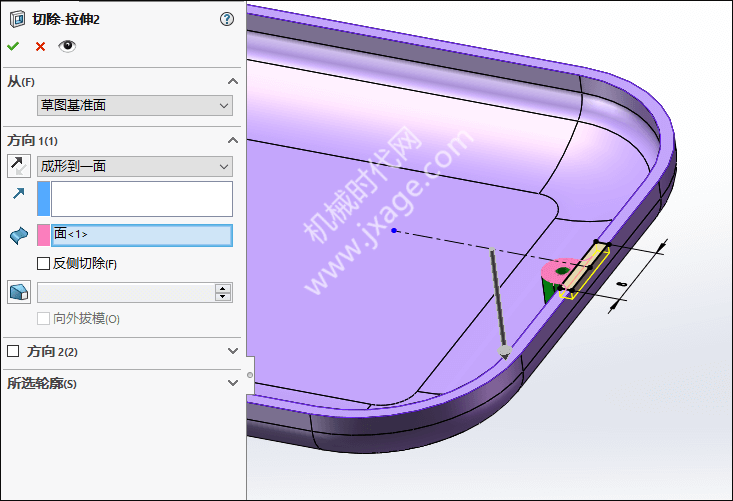
Task: Click the reverse direction button
Action: tap(19, 166)
